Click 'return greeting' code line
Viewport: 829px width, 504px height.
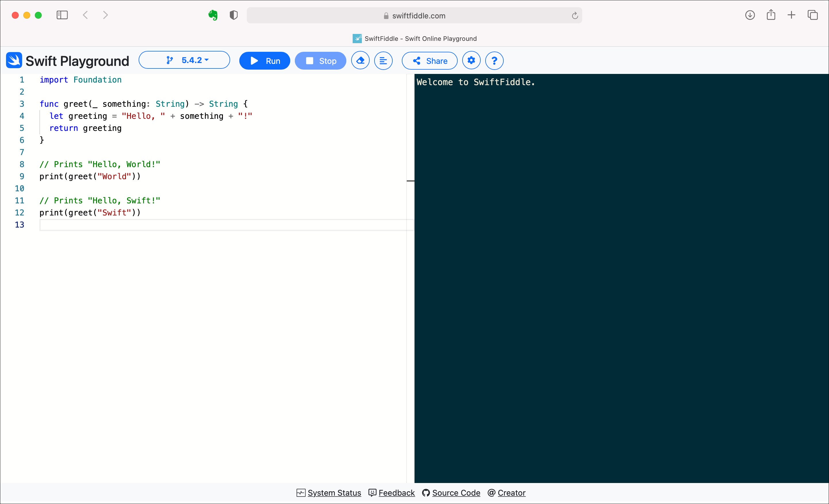(85, 128)
